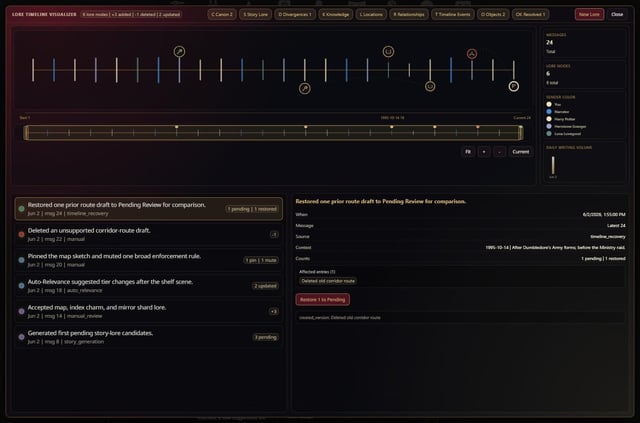Click the purple dot on the Accepted map row

click(22, 311)
